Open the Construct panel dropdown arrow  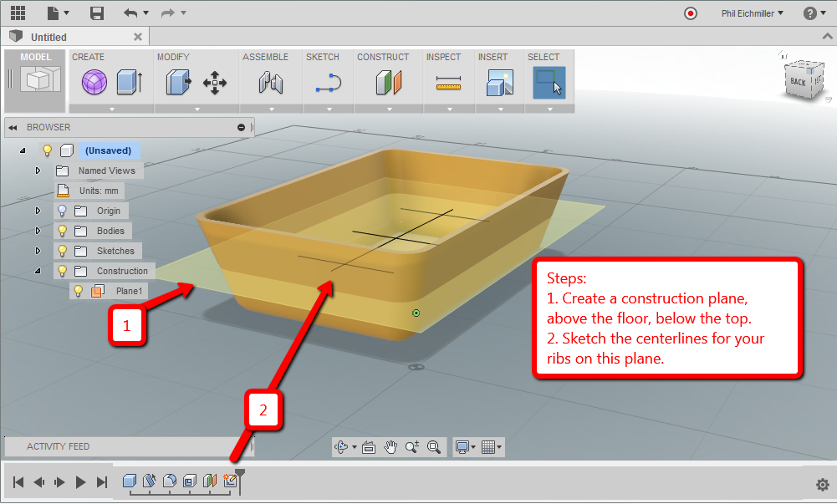[x=389, y=109]
